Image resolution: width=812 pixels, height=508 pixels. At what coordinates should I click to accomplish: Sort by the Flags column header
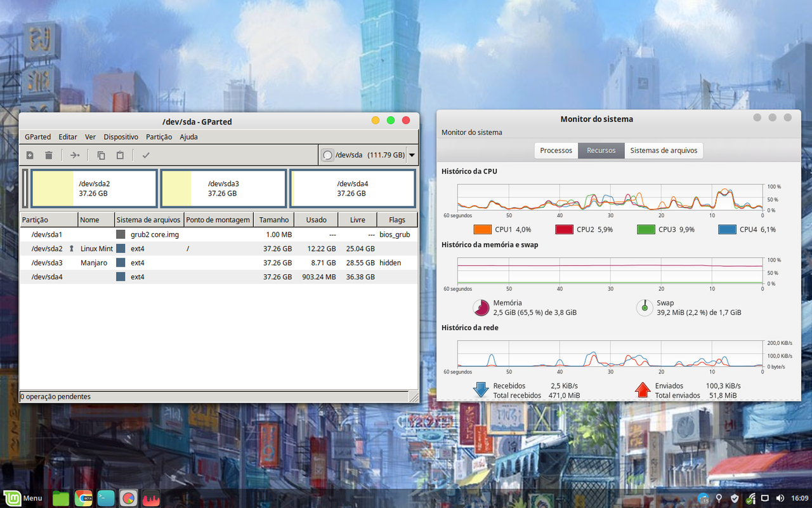pos(397,220)
